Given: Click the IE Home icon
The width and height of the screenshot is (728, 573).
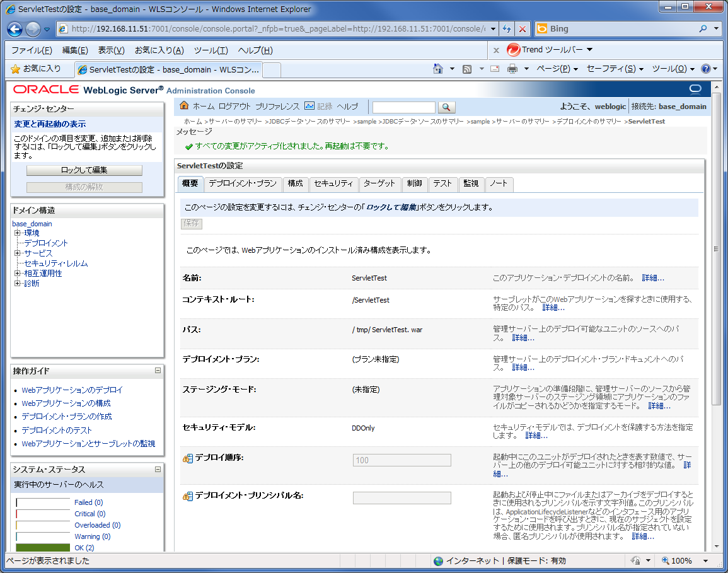Looking at the screenshot, I should [438, 69].
